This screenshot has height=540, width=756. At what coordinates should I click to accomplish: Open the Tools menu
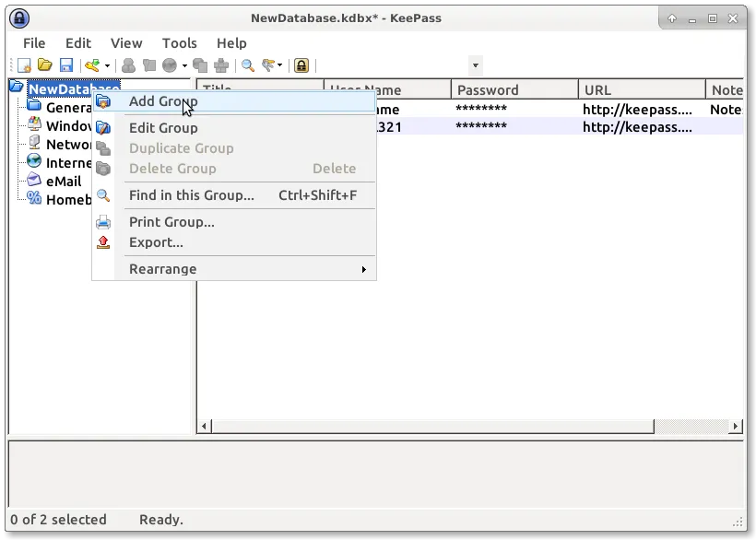click(x=179, y=43)
